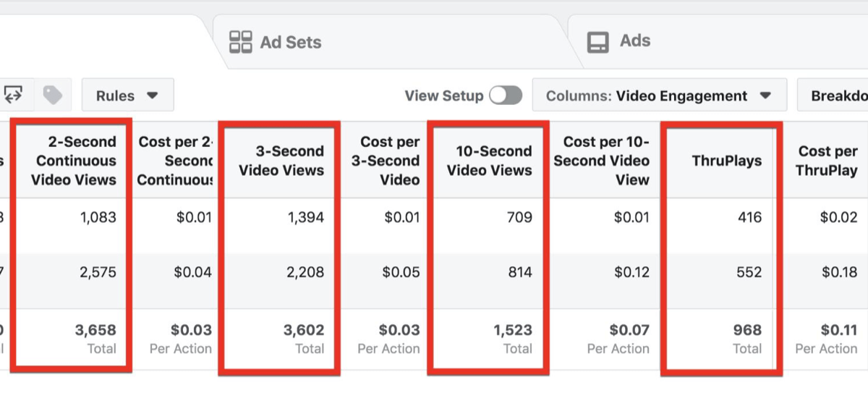Switch to the Ads tab
This screenshot has height=414, width=868.
coord(634,41)
